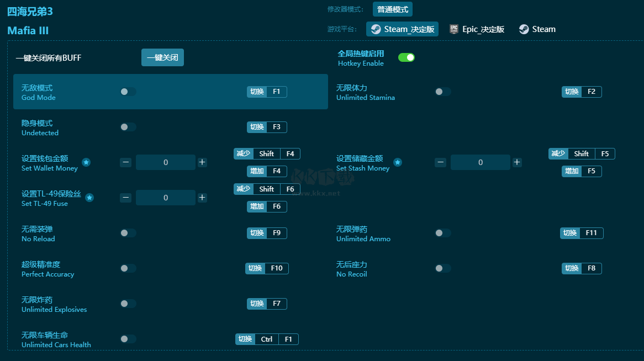This screenshot has height=361, width=644.
Task: Turn on Undetected mode
Action: coord(128,127)
